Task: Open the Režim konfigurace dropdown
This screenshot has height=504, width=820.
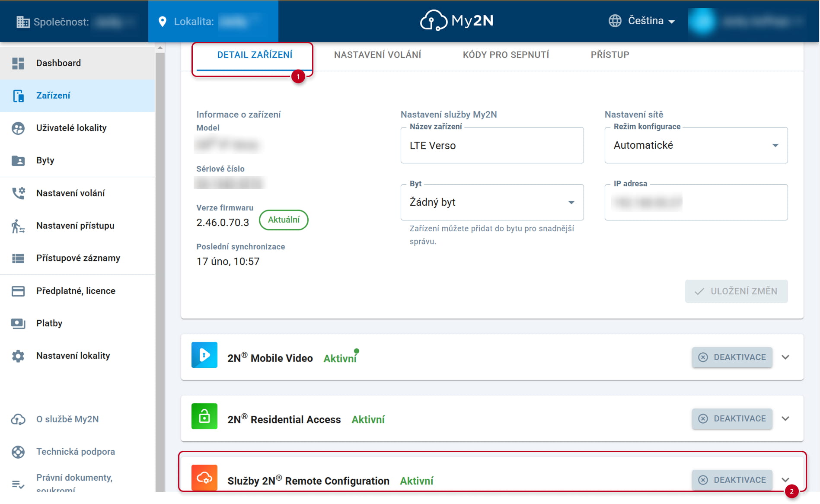Action: [696, 145]
